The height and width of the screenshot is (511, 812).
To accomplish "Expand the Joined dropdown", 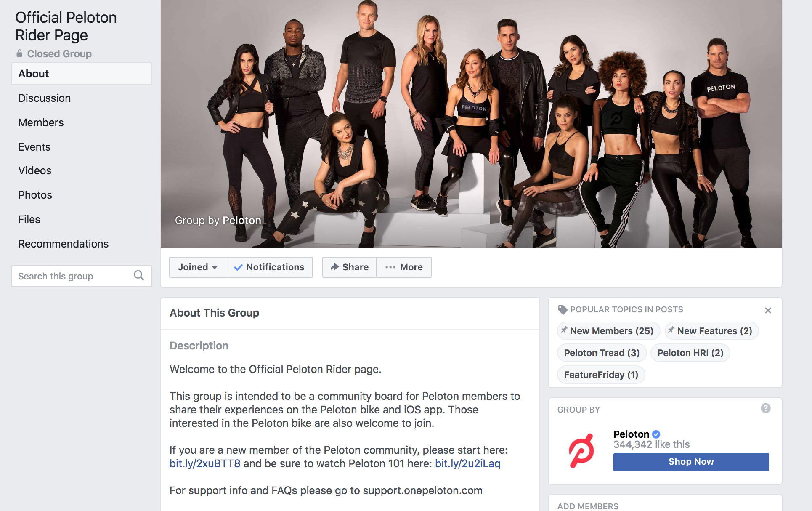I will (198, 267).
